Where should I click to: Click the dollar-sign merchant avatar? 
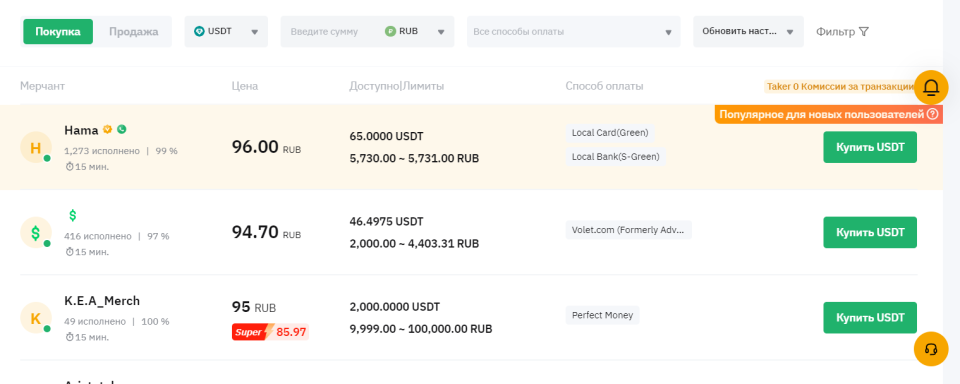[x=36, y=233]
